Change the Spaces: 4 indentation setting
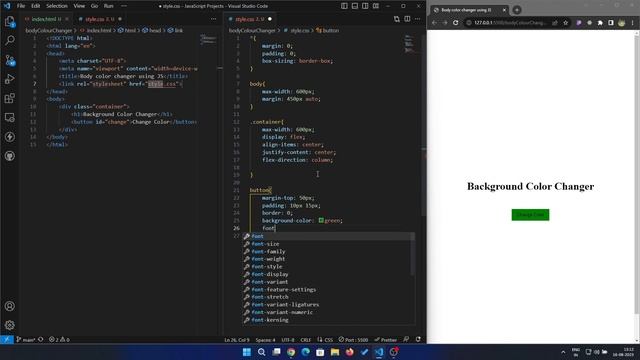Viewport: 640px width, 360px height. click(265, 340)
